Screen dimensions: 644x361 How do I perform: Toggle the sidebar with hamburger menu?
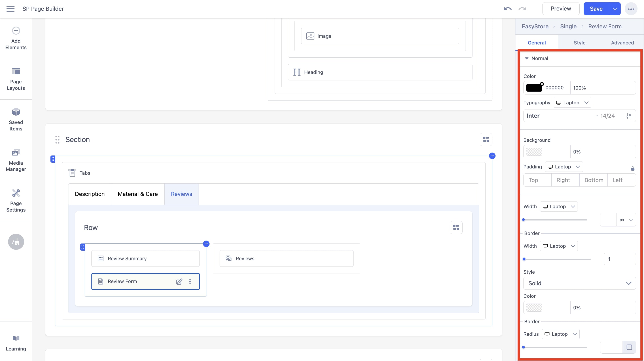11,8
